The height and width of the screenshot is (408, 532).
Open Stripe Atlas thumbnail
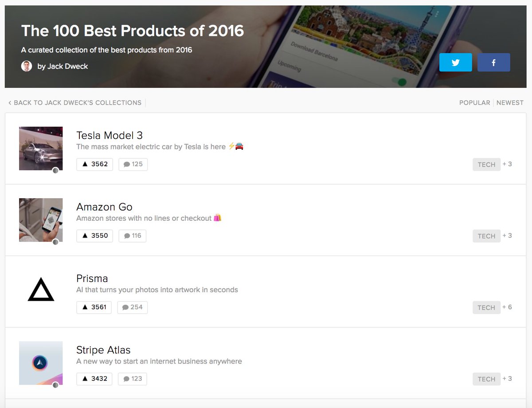coord(41,363)
